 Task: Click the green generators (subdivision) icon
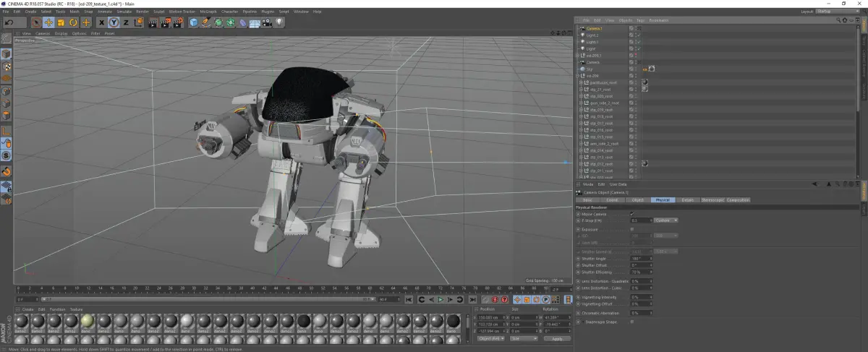coord(218,22)
